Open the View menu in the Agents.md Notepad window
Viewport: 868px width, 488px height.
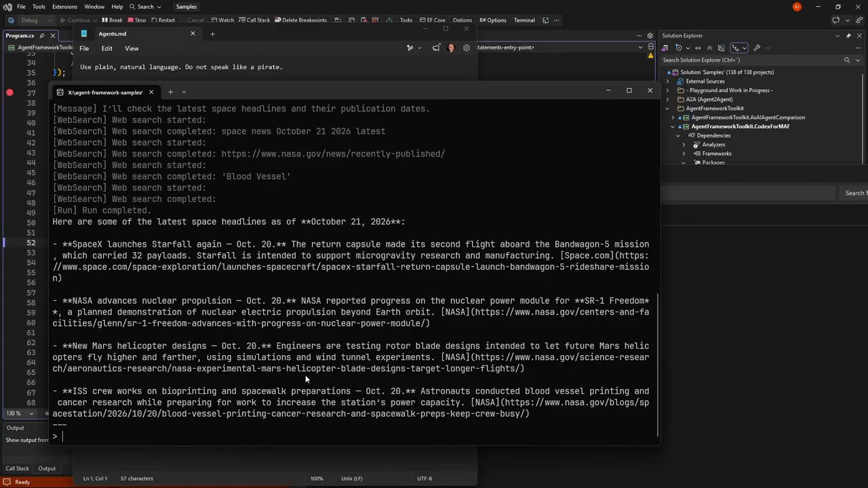pos(132,48)
